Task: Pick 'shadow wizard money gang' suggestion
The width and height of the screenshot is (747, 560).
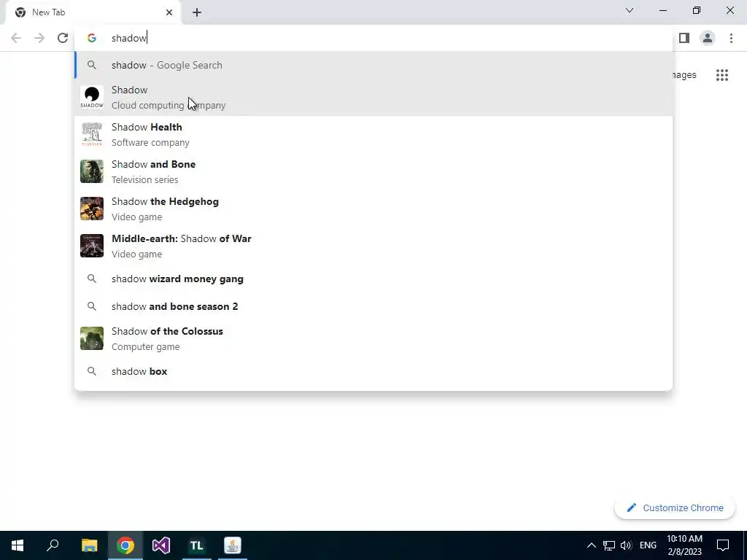Action: [x=373, y=279]
